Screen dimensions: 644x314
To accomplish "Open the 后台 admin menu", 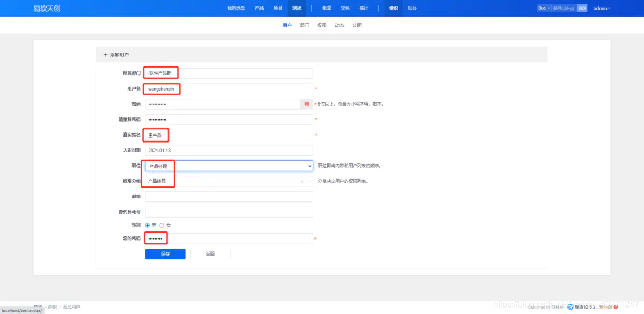I will 412,8.
